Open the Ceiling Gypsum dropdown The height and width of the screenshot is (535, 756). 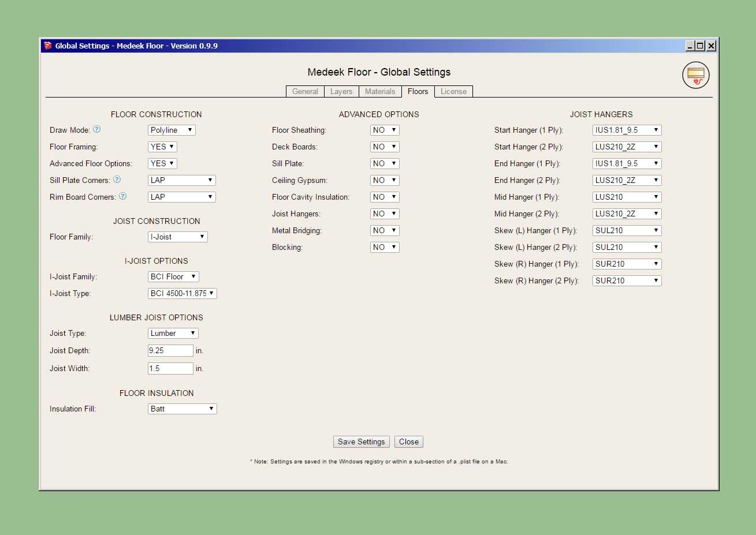(x=385, y=180)
